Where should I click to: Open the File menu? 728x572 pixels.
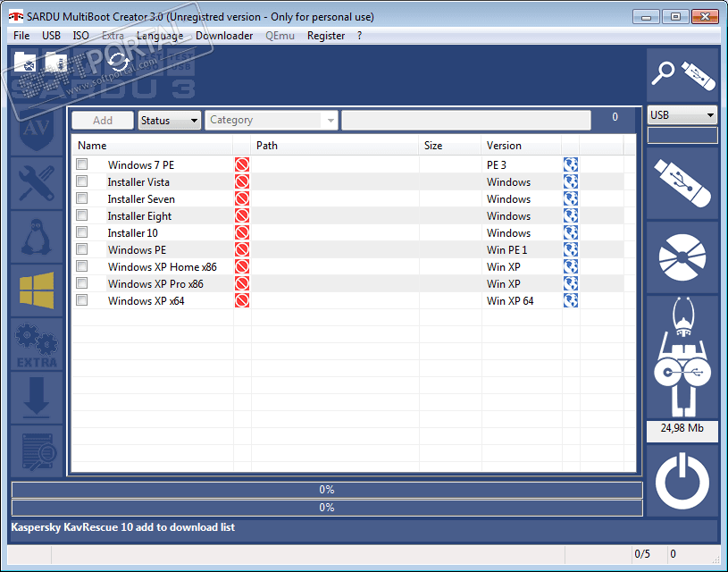point(21,36)
